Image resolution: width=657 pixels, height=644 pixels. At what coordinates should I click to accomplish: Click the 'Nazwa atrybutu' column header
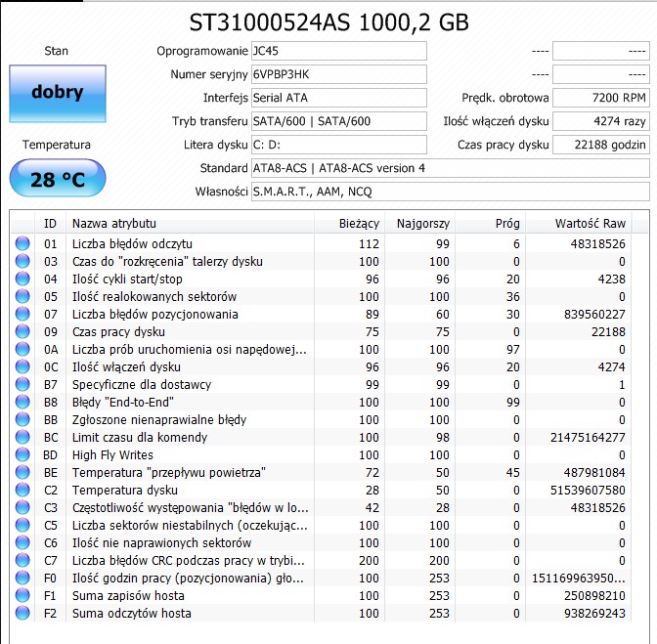tap(190, 223)
